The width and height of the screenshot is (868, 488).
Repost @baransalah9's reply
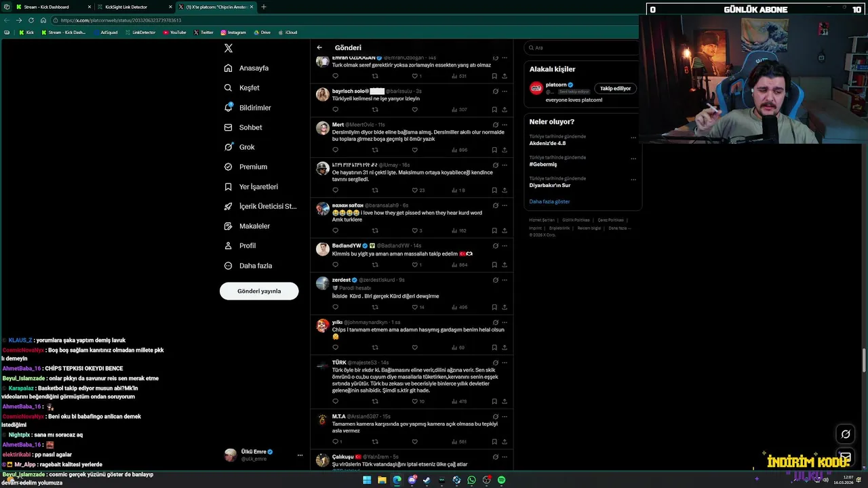375,230
